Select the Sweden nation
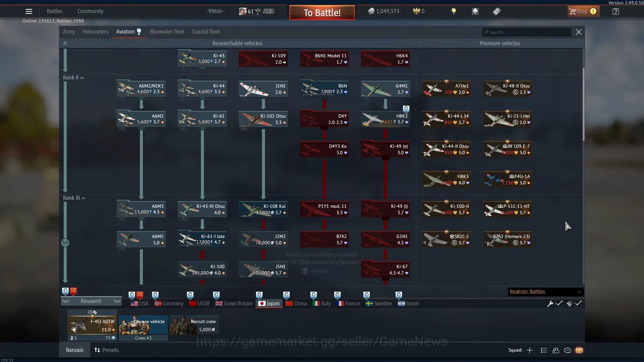The width and height of the screenshot is (644, 362). [379, 304]
